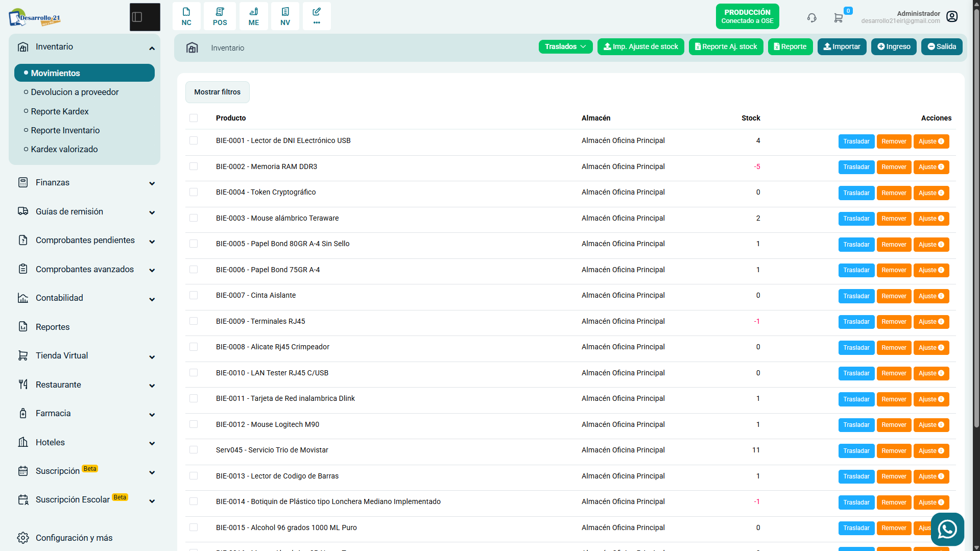
Task: Open the Traslados dropdown
Action: click(x=565, y=46)
